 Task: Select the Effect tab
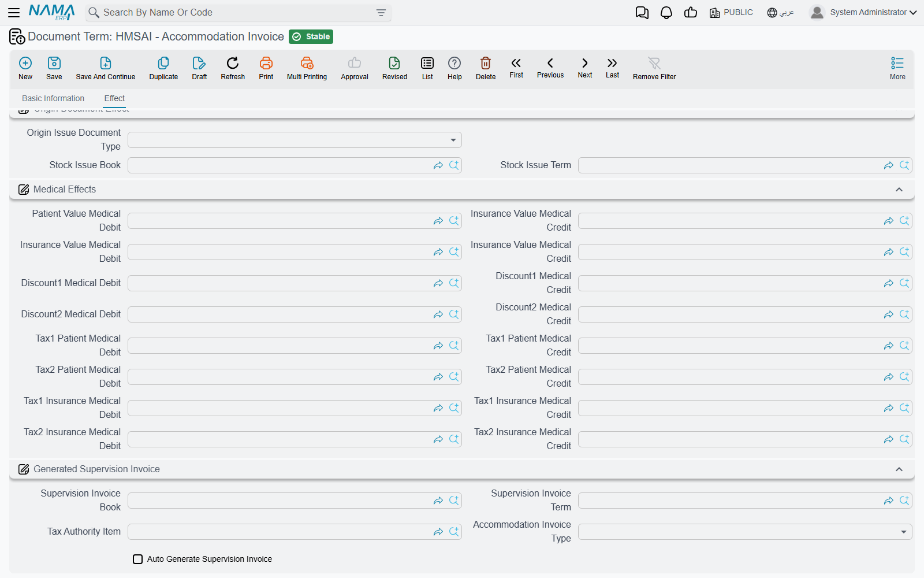coord(114,98)
